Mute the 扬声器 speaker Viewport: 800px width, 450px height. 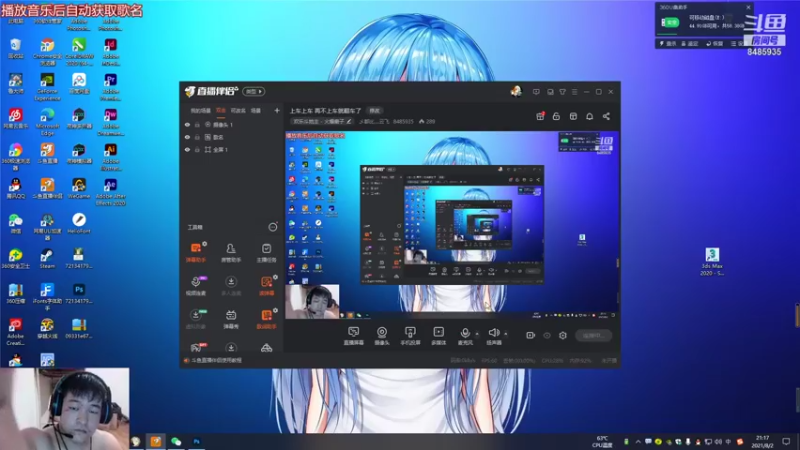point(493,336)
